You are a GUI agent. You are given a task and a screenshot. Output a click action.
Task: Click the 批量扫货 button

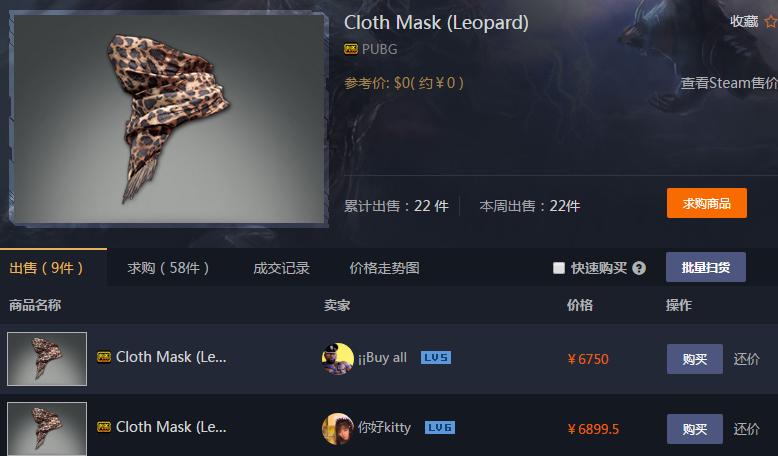click(x=706, y=267)
